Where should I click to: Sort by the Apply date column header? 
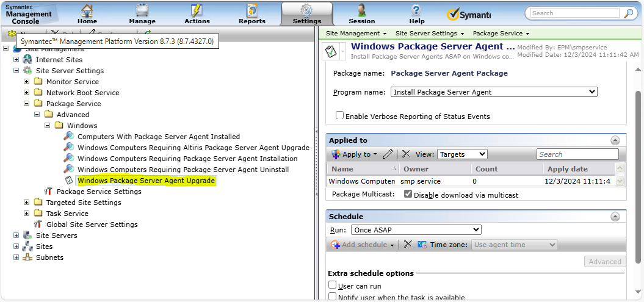pyautogui.click(x=578, y=168)
